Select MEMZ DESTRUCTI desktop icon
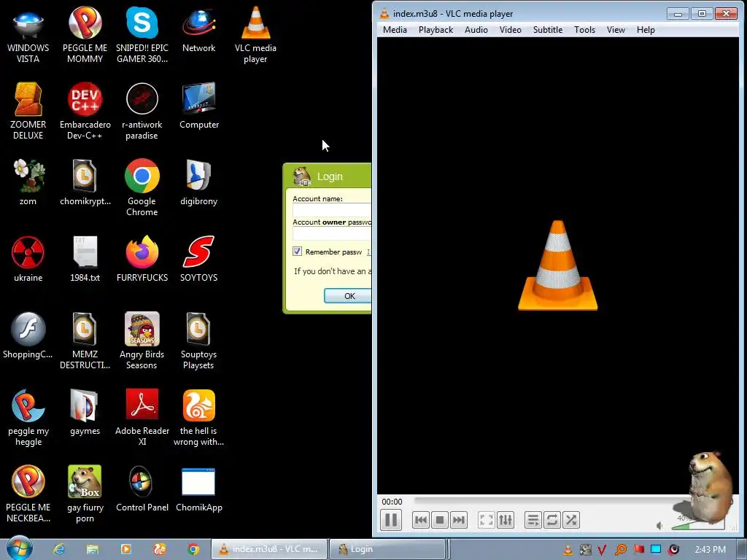The height and width of the screenshot is (560, 747). point(85,341)
